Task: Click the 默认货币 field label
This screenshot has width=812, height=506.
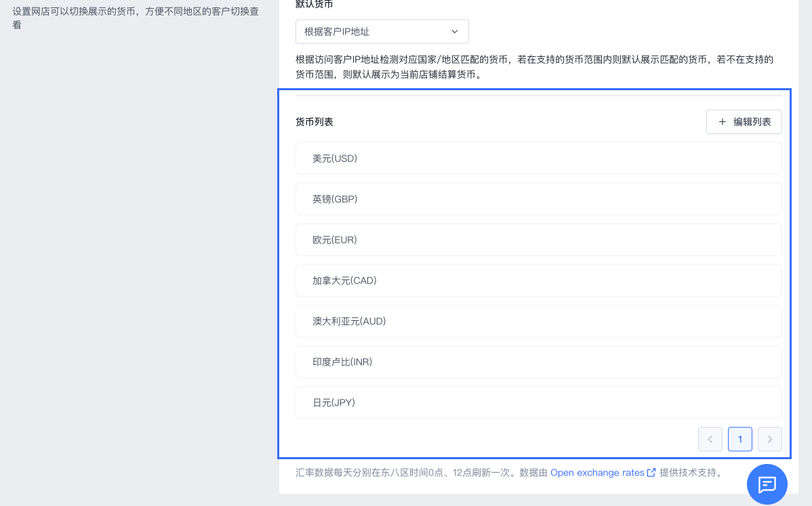Action: 314,4
